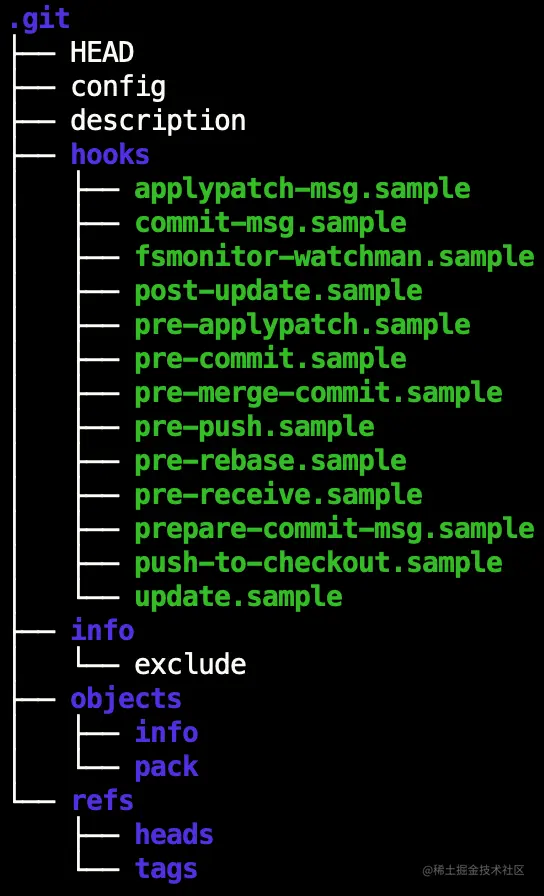The image size is (544, 896).
Task: Open the config file entry
Action: (x=118, y=87)
